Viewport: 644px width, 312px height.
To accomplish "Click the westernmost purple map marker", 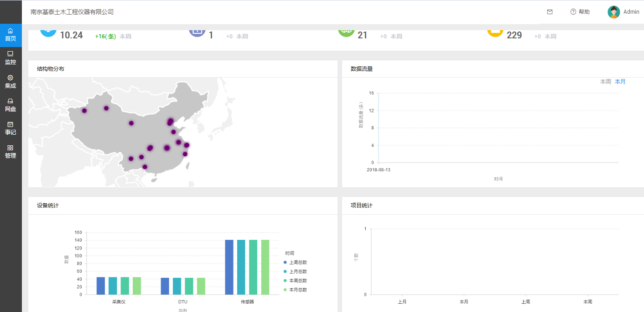I will click(84, 111).
